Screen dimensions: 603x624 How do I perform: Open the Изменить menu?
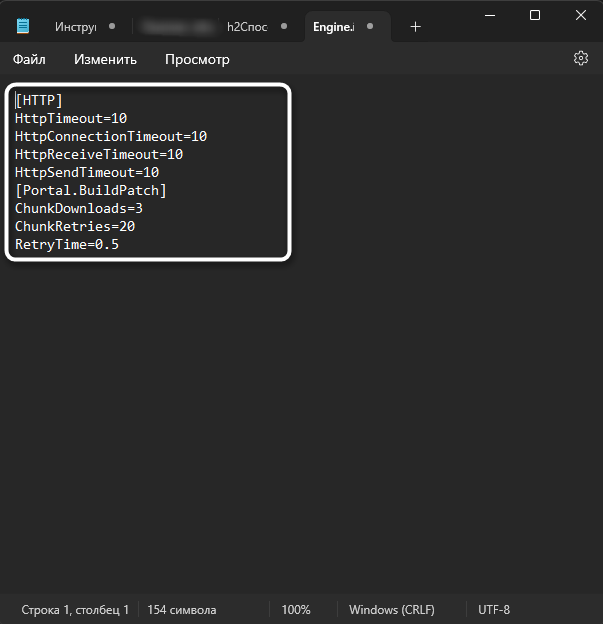click(x=105, y=59)
